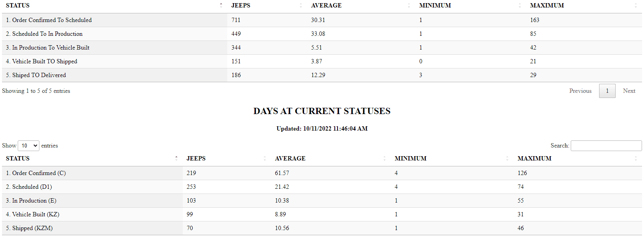Click maximum value 126
Viewport: 644px width, 236px height.
(522, 173)
